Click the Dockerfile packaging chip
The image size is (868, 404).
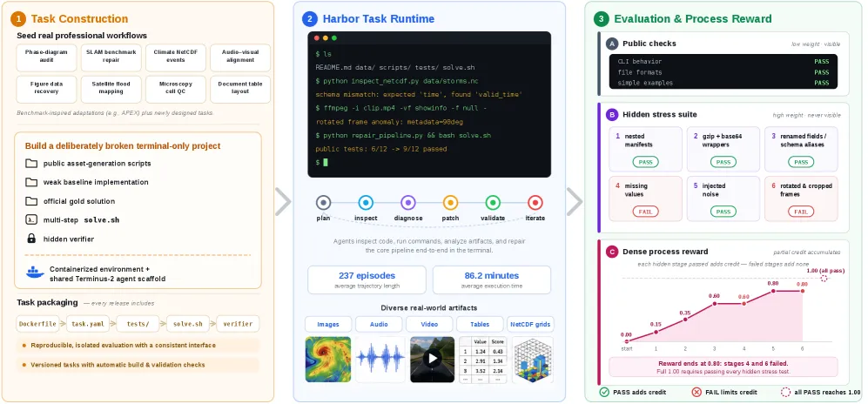[37, 324]
